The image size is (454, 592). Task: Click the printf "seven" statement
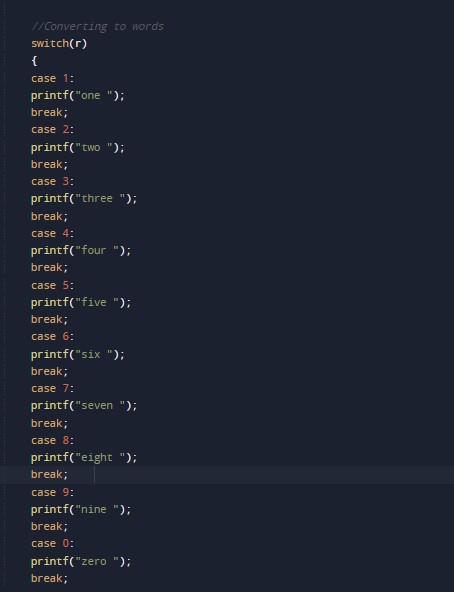click(84, 406)
